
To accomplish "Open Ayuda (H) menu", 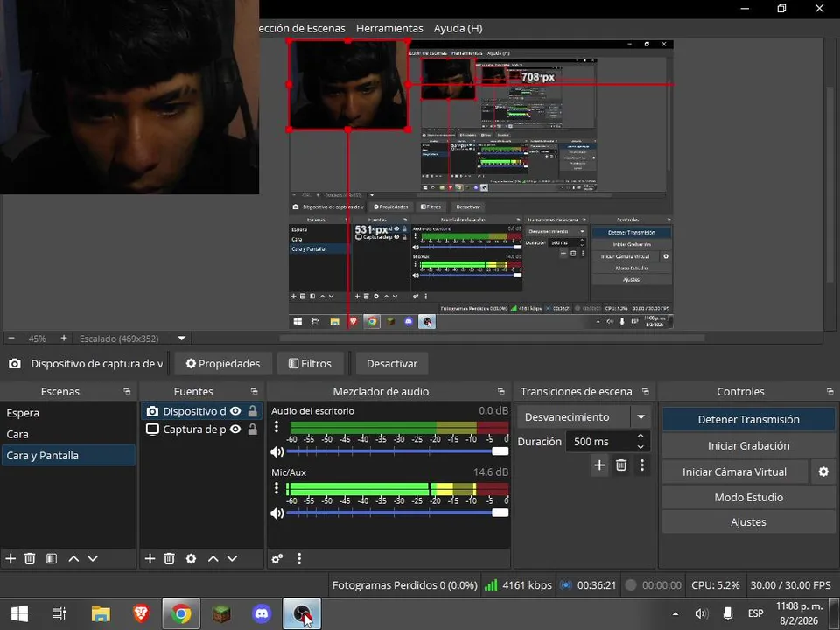I will point(458,28).
